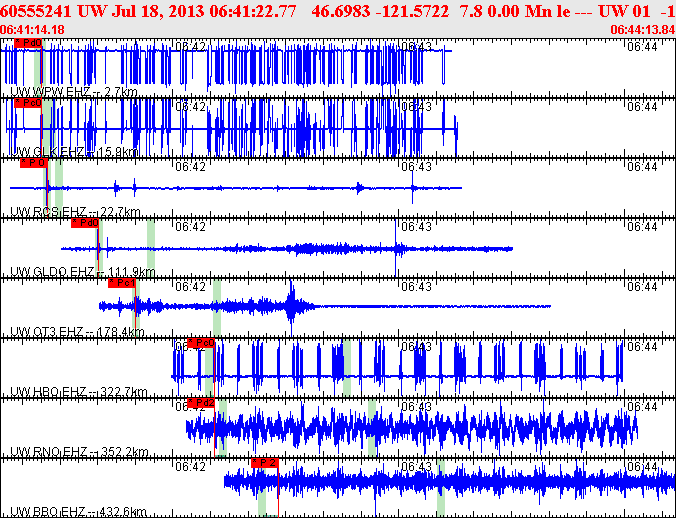Select the Pd2 pick flag on RNO trace

[201, 403]
